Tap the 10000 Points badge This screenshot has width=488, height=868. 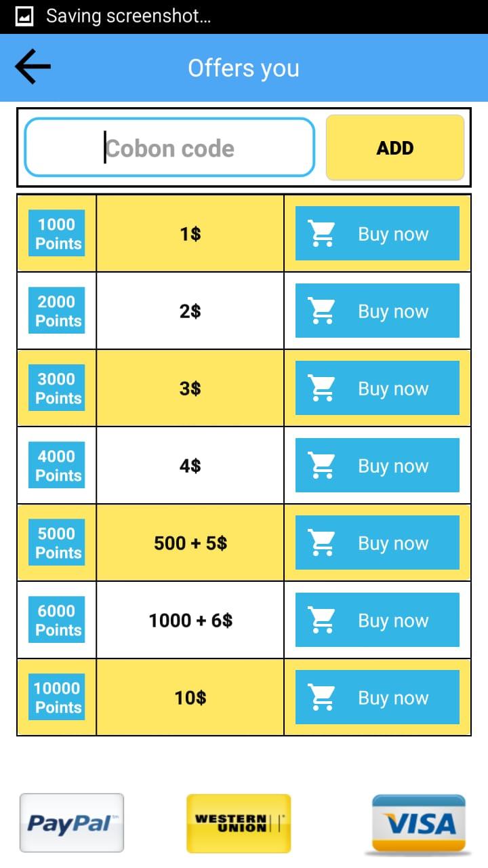point(57,698)
